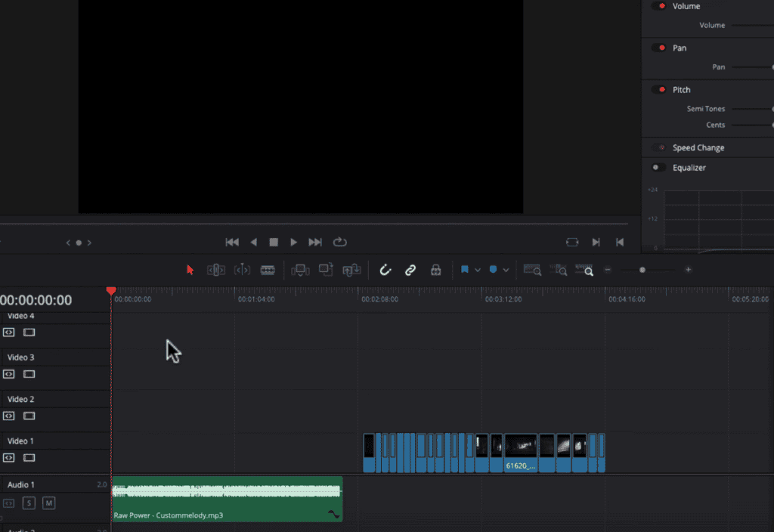The image size is (774, 532).
Task: Click the Mark In icon below the viewer
Action: pos(596,243)
